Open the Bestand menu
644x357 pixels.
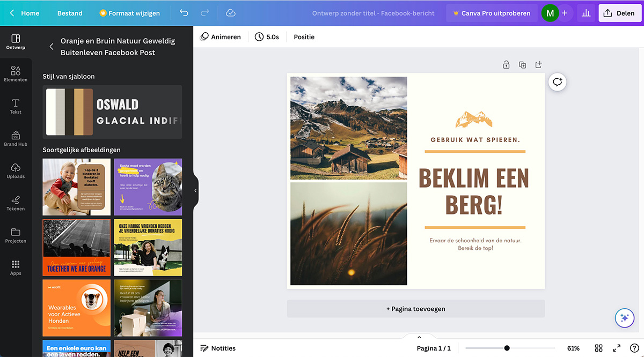(70, 13)
